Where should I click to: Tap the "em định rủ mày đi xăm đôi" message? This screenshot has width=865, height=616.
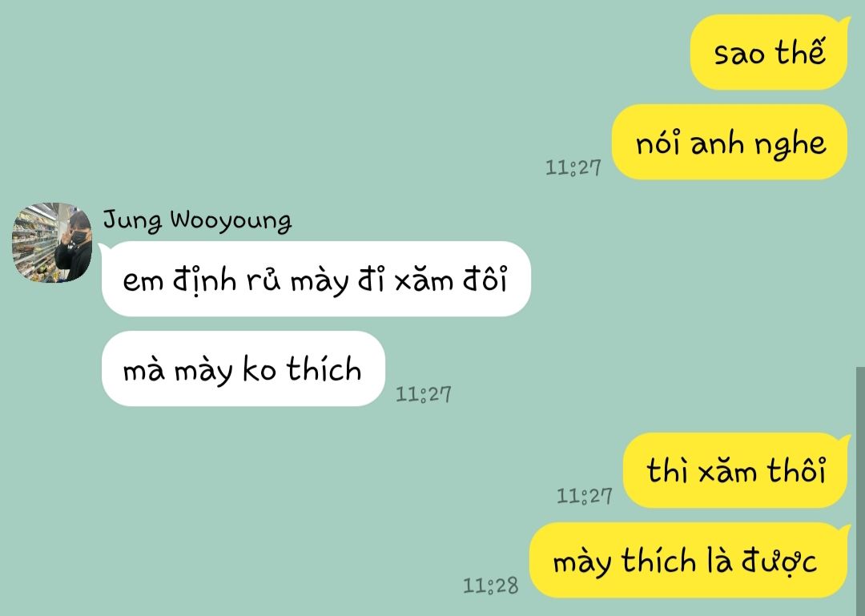[316, 279]
